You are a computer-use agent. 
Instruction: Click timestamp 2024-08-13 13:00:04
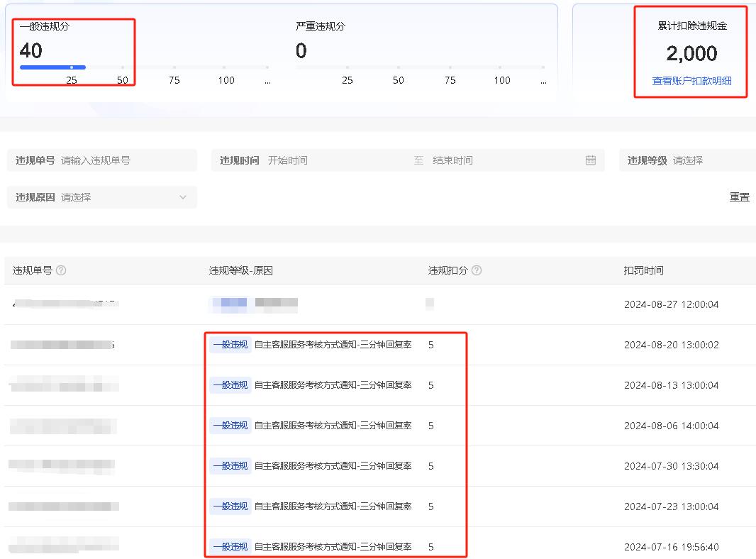click(x=671, y=386)
